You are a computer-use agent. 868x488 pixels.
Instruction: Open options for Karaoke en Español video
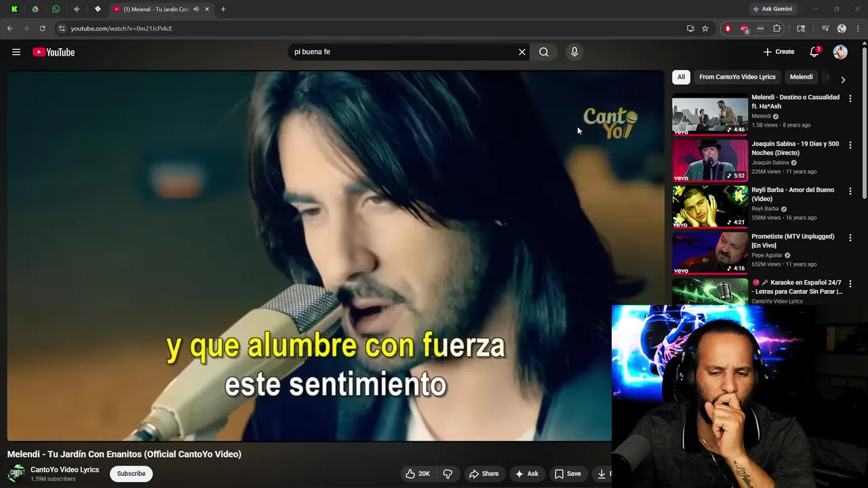point(850,284)
